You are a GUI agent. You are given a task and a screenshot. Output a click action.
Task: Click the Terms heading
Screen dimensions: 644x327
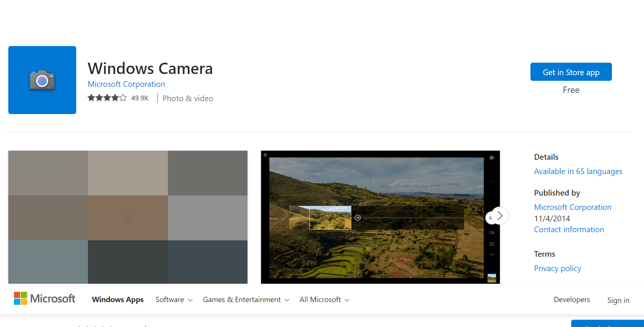(544, 254)
